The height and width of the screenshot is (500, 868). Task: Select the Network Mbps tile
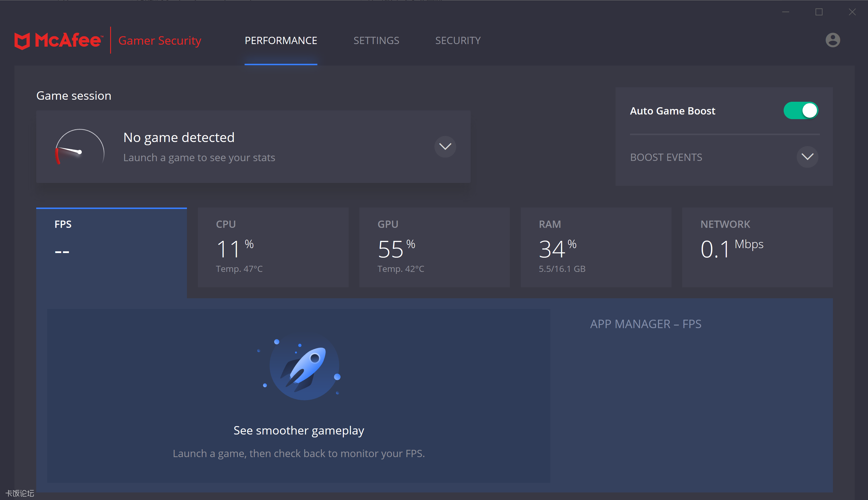(x=757, y=247)
